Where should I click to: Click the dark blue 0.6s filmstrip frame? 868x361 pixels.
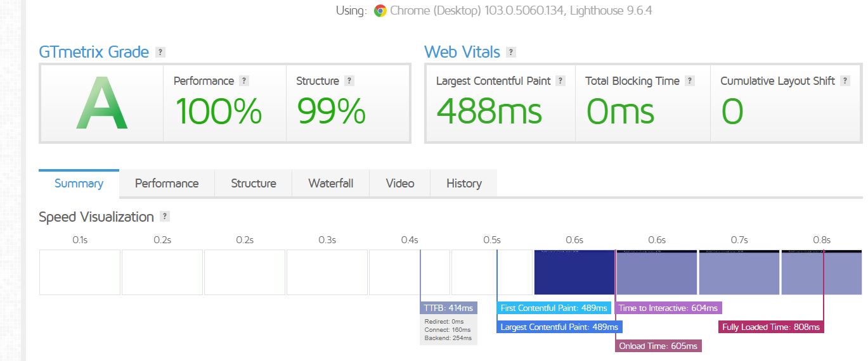(574, 272)
